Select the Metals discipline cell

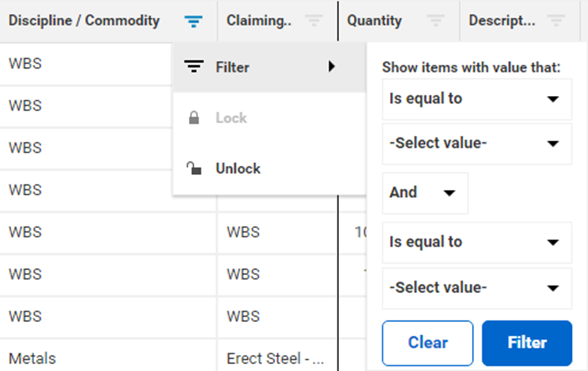coord(32,358)
